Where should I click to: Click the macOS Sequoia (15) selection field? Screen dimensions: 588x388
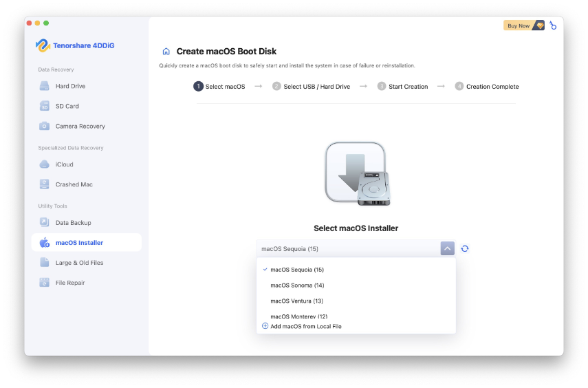click(356, 248)
